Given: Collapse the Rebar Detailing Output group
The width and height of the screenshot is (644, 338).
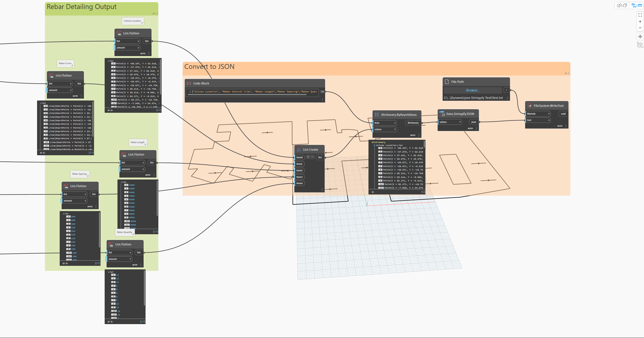Looking at the screenshot, I should [x=154, y=13].
